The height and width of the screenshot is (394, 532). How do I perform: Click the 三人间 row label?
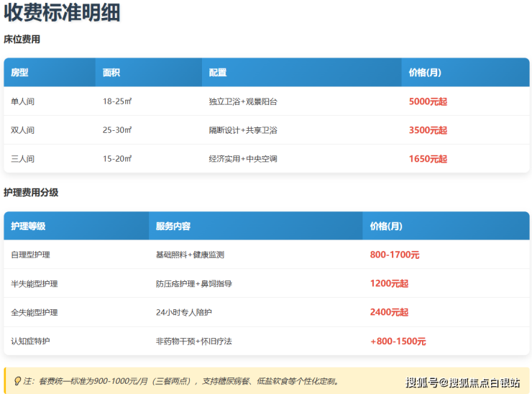[22, 159]
